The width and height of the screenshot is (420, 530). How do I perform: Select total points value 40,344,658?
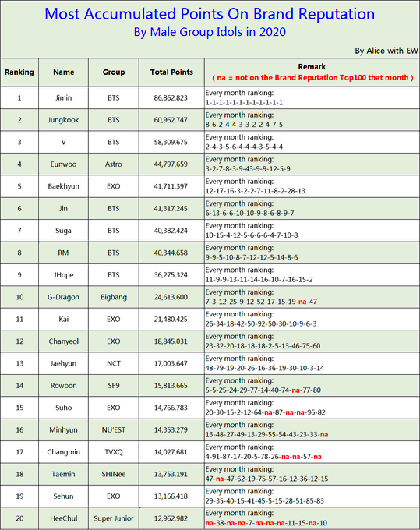click(171, 253)
